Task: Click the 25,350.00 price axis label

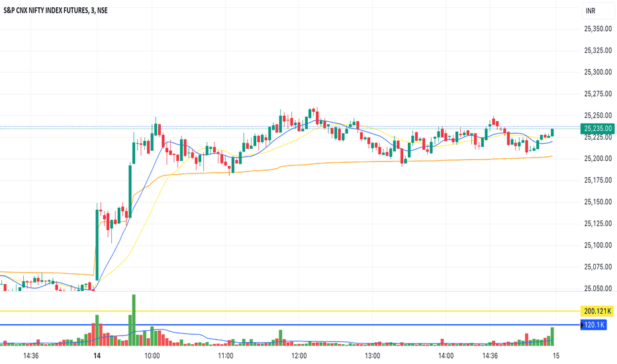Action: [x=598, y=28]
